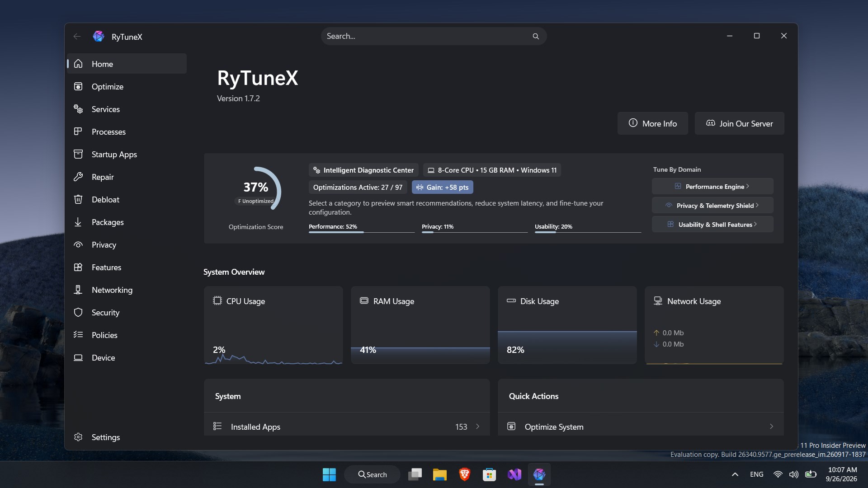The height and width of the screenshot is (488, 868).
Task: Click the Performance 52% progress bar
Action: point(362,232)
